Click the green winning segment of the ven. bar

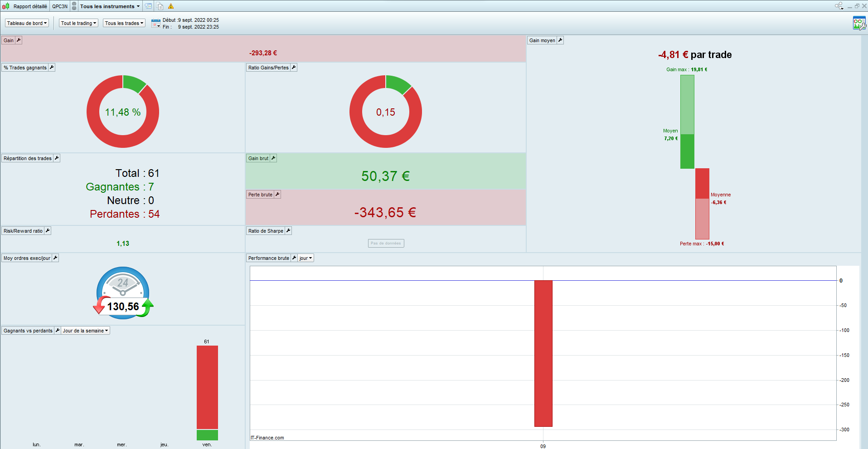tap(207, 435)
